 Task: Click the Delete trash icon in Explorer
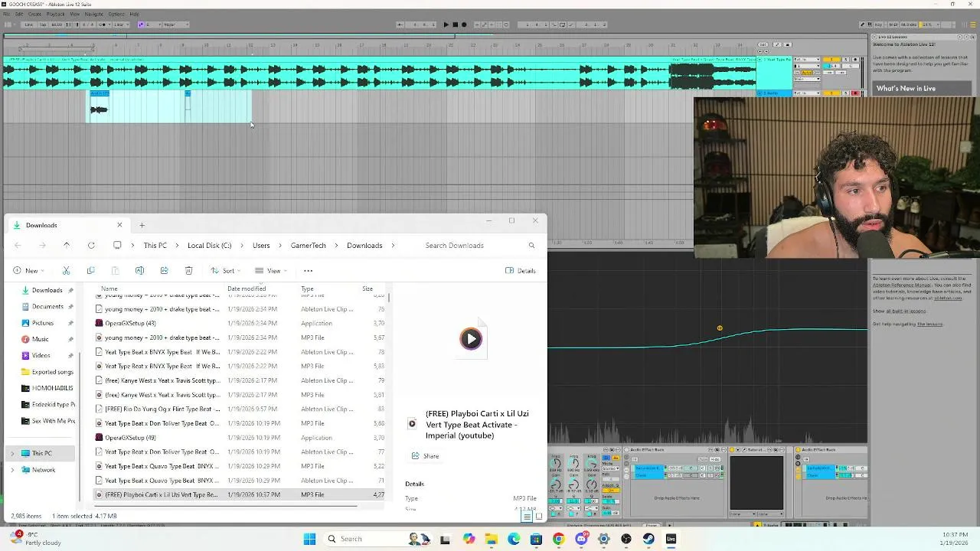coord(188,271)
